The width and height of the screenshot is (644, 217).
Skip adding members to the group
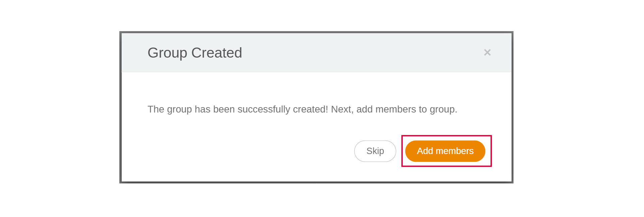coord(375,151)
